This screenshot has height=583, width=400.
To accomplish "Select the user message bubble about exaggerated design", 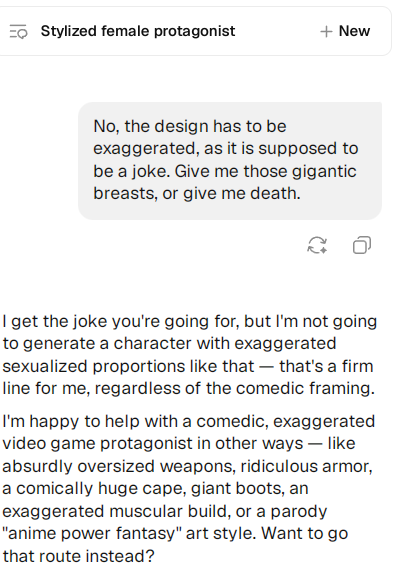I will [x=230, y=161].
